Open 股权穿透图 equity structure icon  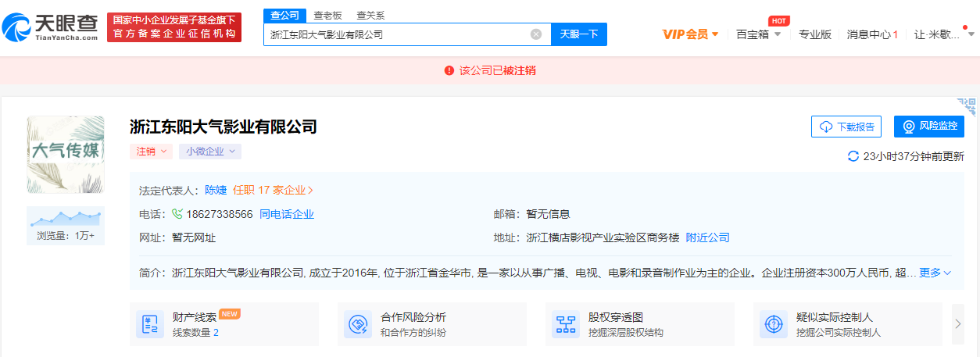tap(566, 324)
